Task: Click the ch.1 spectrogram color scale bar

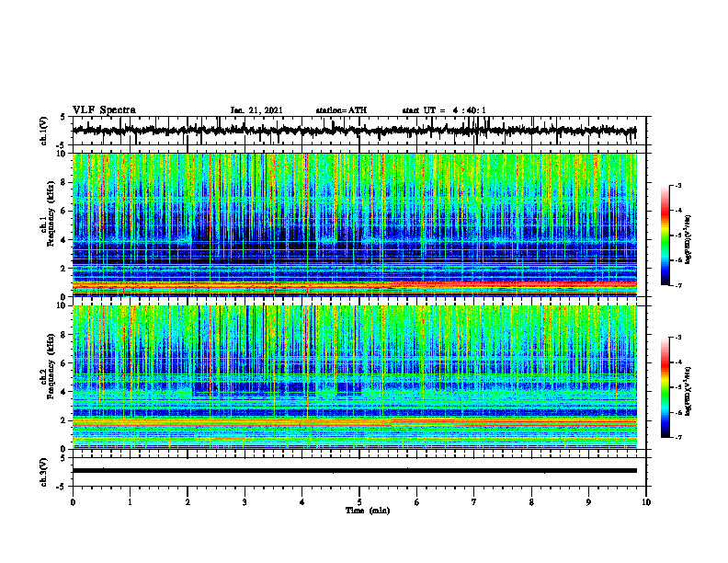Action: point(665,236)
